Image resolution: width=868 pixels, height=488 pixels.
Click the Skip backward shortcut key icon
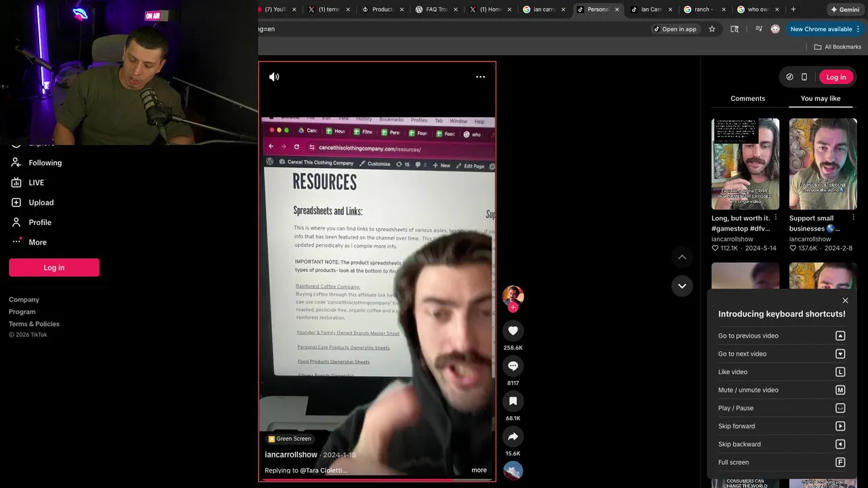840,444
